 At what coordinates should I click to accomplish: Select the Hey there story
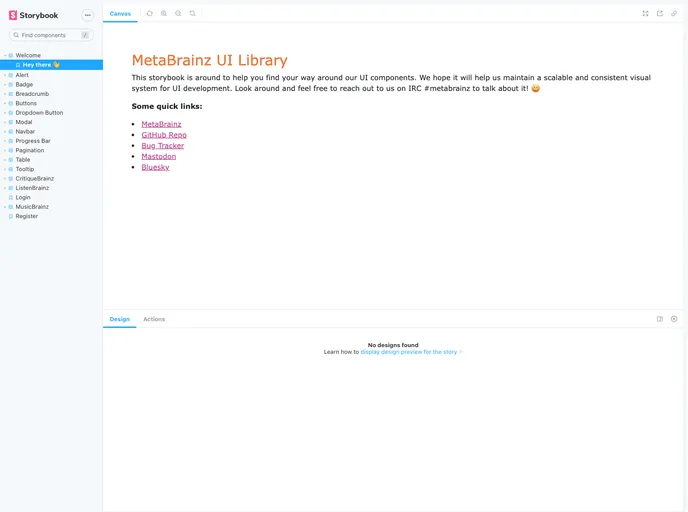51,65
